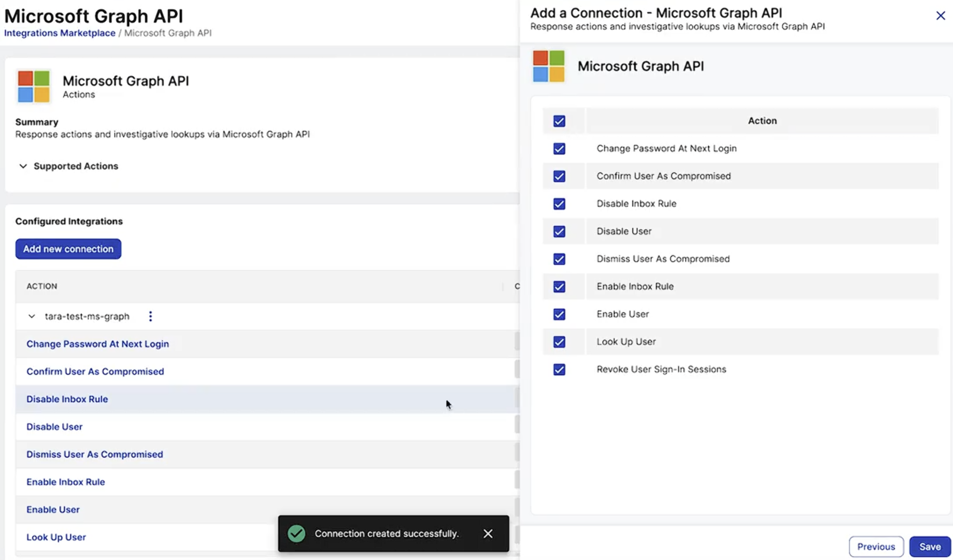This screenshot has width=953, height=560.
Task: Click the ACTION column header
Action: pos(42,286)
